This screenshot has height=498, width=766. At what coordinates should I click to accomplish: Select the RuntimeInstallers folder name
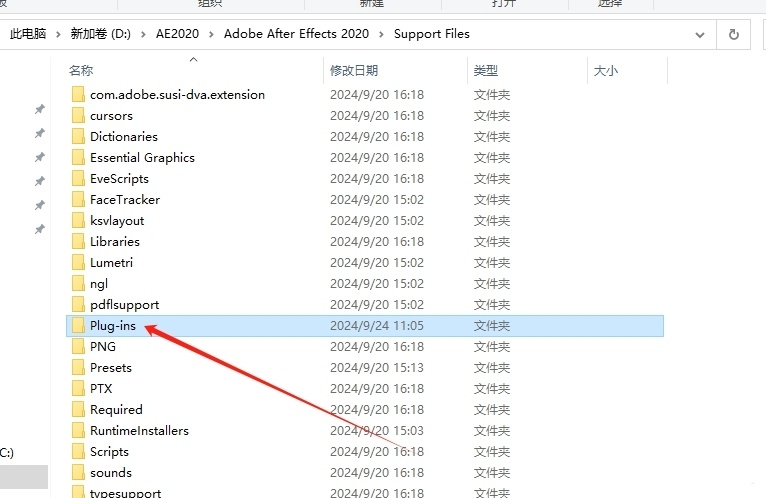pos(139,431)
